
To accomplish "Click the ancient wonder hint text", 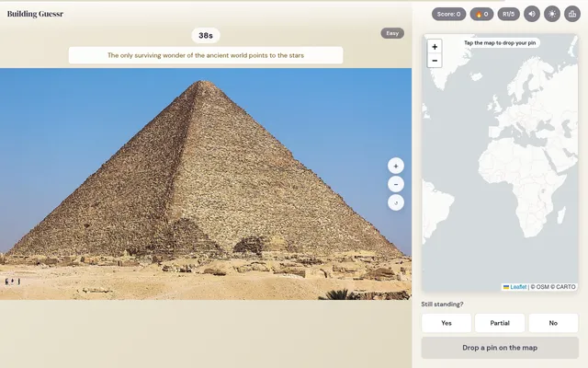I will tap(206, 55).
